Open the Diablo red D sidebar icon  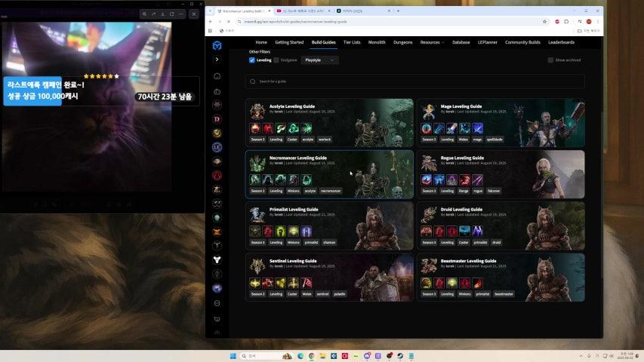pyautogui.click(x=217, y=119)
